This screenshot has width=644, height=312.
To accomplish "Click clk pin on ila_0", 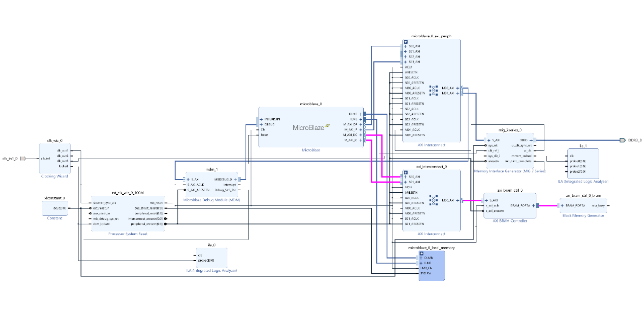I will [200, 255].
